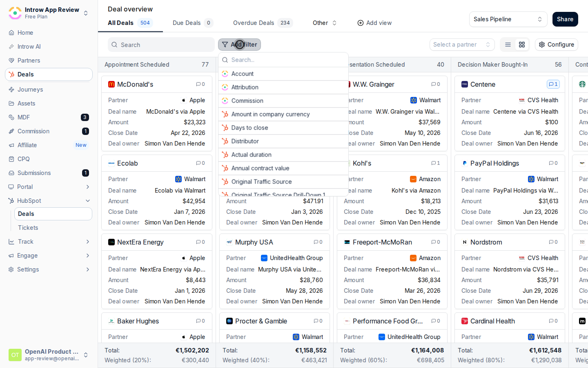Switch to the Overdue Deals tab
Image resolution: width=588 pixels, height=368 pixels.
263,23
